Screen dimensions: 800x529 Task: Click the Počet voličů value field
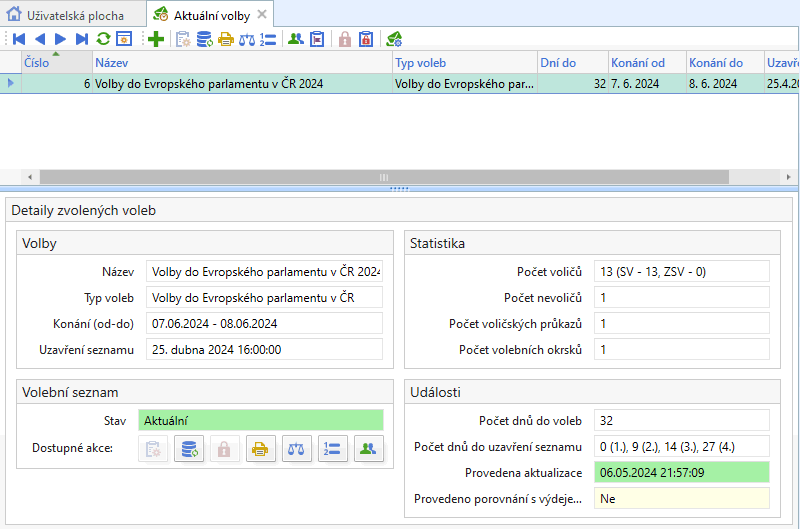[681, 271]
